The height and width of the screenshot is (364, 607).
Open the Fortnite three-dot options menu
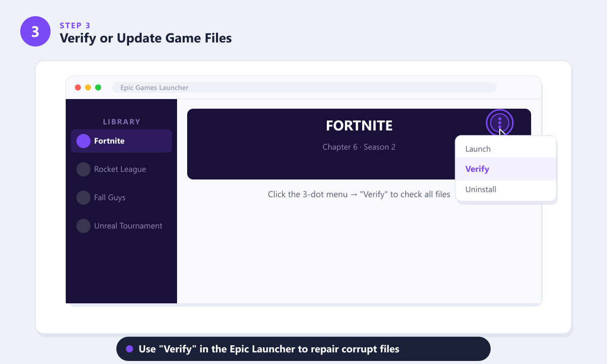click(500, 123)
